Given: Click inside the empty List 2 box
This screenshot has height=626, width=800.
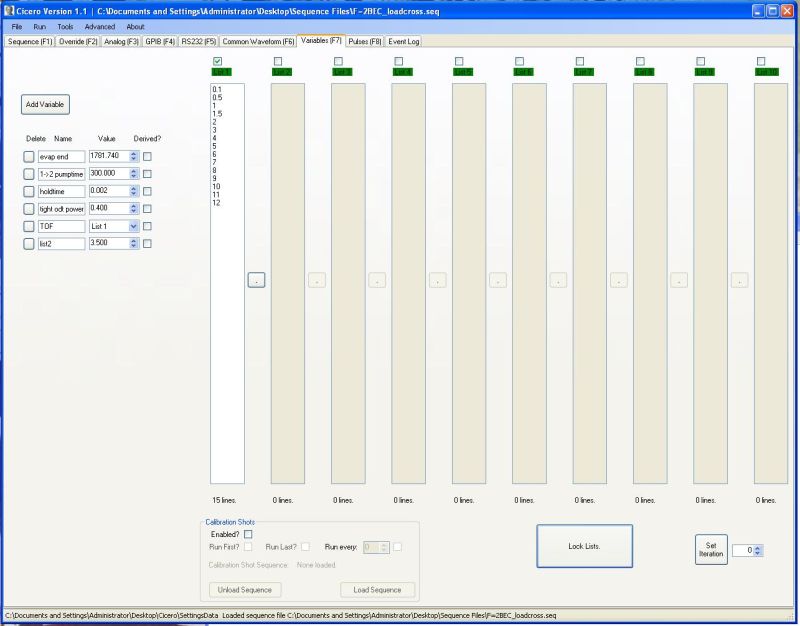Looking at the screenshot, I should (x=288, y=283).
